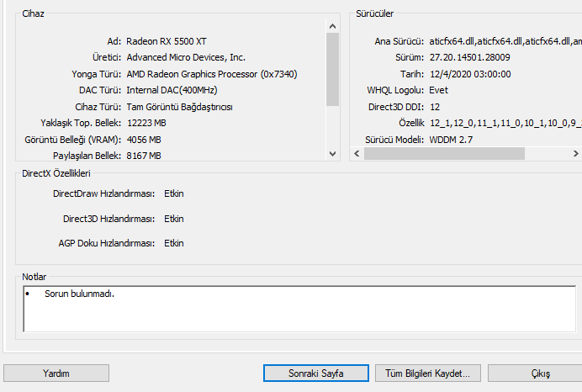Screen dimensions: 582x392
Task: Click the Yardım help button
Action: click(x=56, y=373)
